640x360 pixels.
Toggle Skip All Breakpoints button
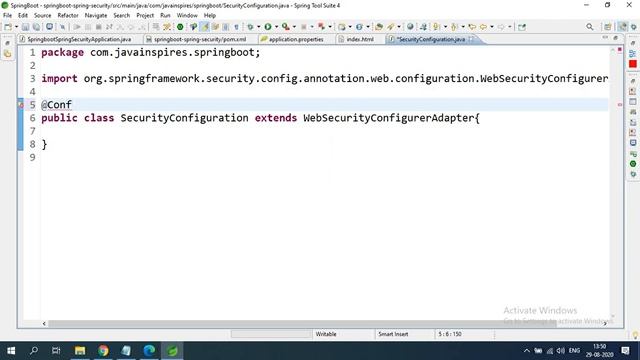coord(62,27)
